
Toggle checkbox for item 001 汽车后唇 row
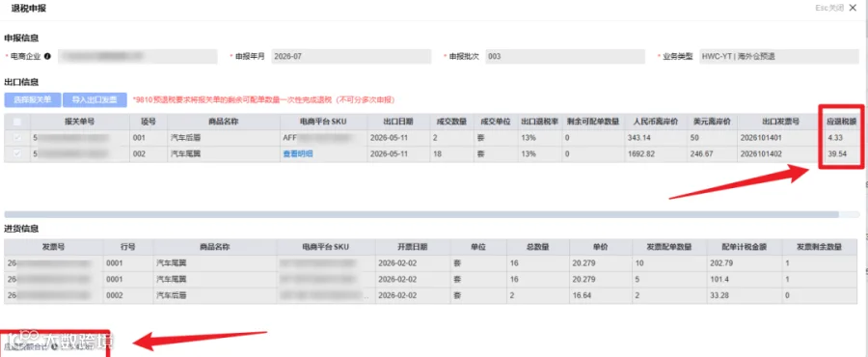tap(17, 137)
